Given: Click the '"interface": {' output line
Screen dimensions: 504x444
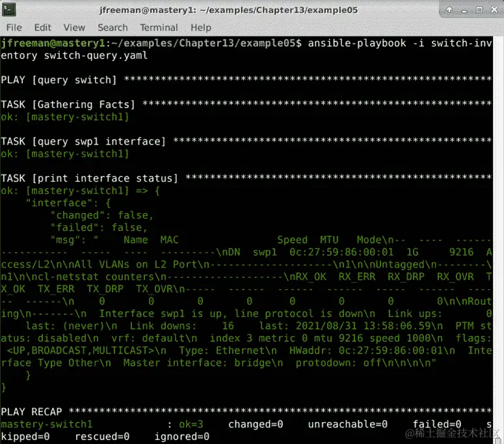Looking at the screenshot, I should point(68,203).
